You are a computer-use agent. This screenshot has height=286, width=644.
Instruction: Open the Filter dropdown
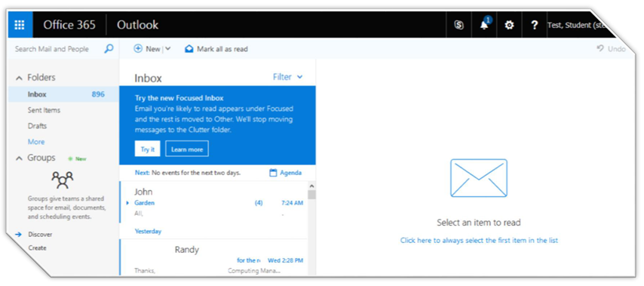(x=288, y=77)
